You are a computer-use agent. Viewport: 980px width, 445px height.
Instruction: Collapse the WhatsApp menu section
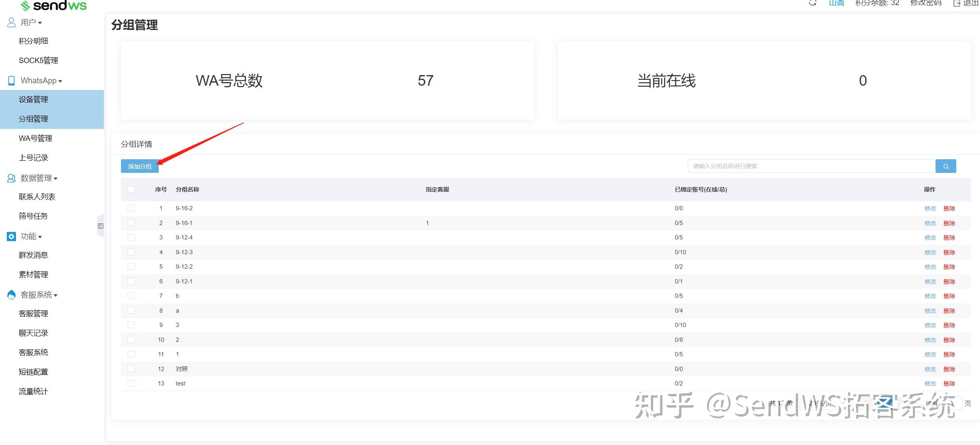coord(41,81)
